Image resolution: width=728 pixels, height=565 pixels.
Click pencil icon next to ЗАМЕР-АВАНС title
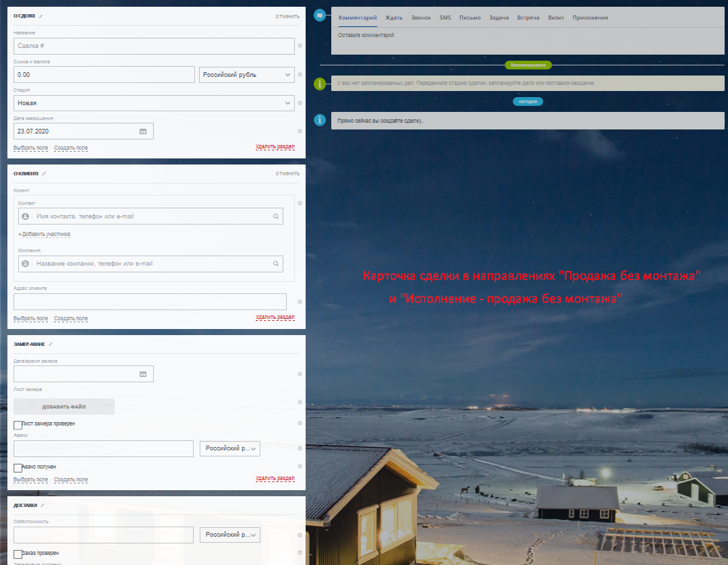[x=51, y=345]
